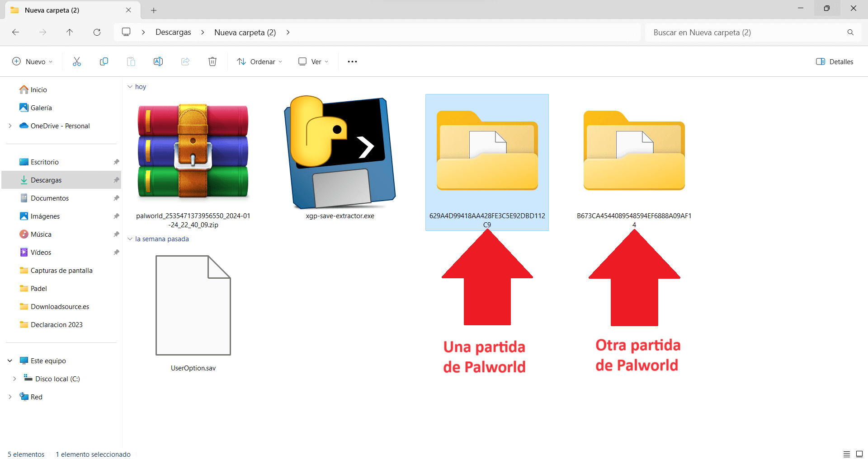Open Downloadsource.es folder in sidebar
The image size is (868, 459).
60,307
